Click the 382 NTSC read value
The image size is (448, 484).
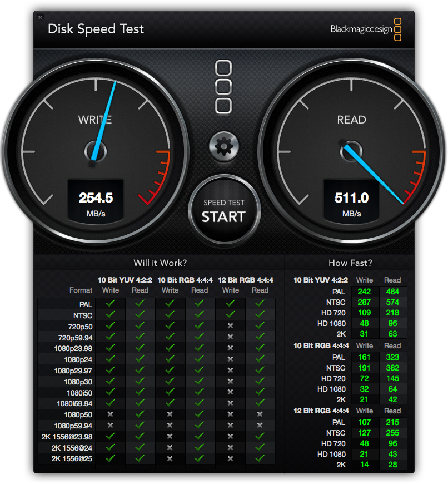point(392,368)
